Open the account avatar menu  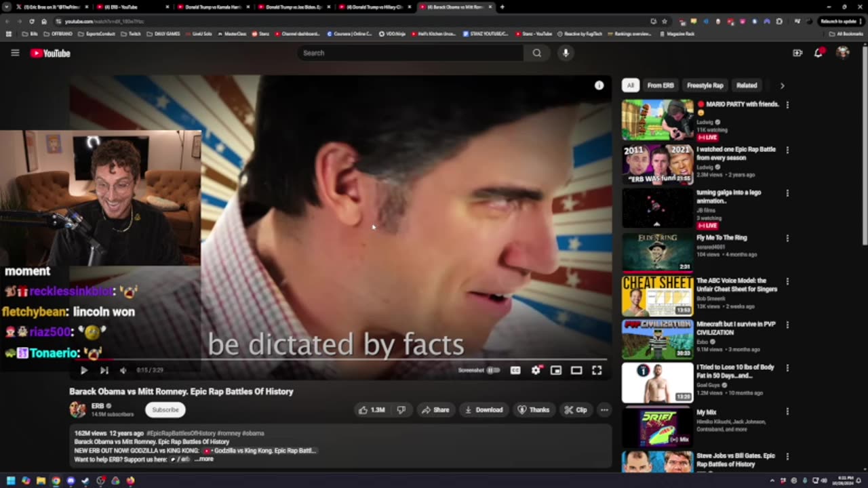pyautogui.click(x=843, y=53)
